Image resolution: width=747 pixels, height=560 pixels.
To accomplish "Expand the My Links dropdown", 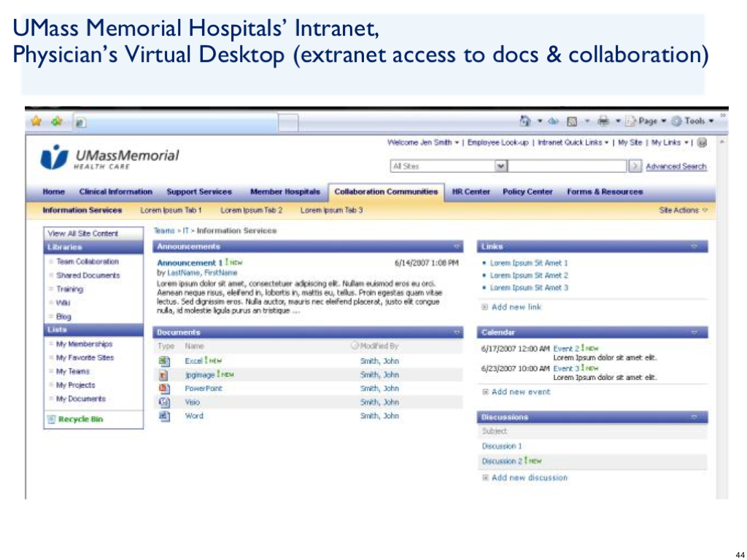I will 670,142.
